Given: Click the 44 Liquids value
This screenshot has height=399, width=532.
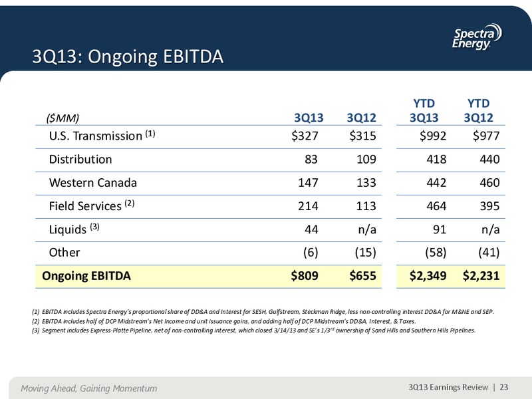Looking at the screenshot, I should click(311, 229).
